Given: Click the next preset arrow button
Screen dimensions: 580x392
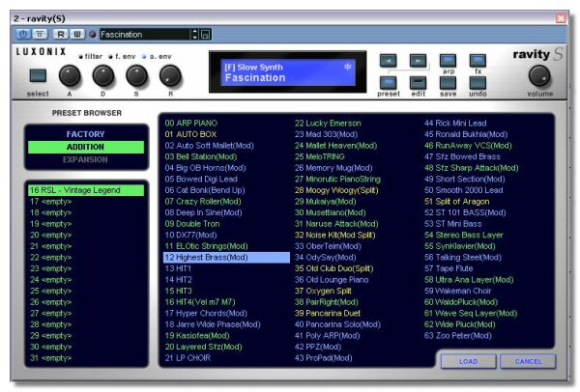Looking at the screenshot, I should point(418,61).
